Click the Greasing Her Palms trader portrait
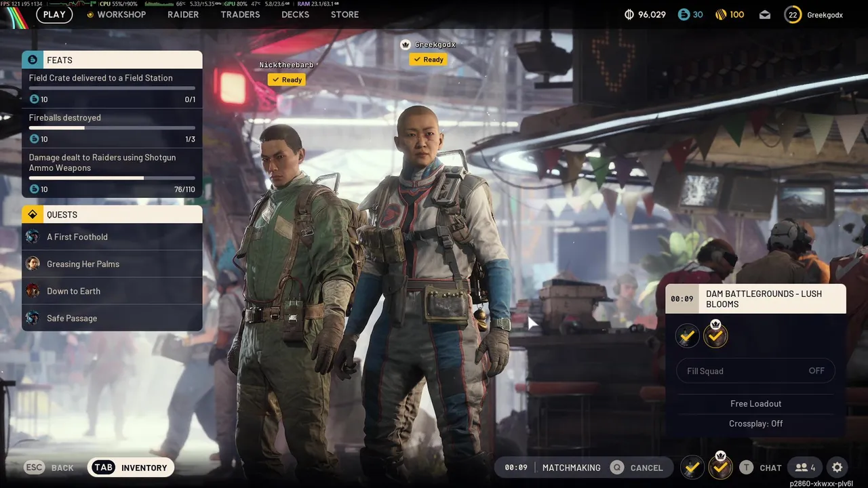Viewport: 868px width, 488px height. tap(33, 264)
